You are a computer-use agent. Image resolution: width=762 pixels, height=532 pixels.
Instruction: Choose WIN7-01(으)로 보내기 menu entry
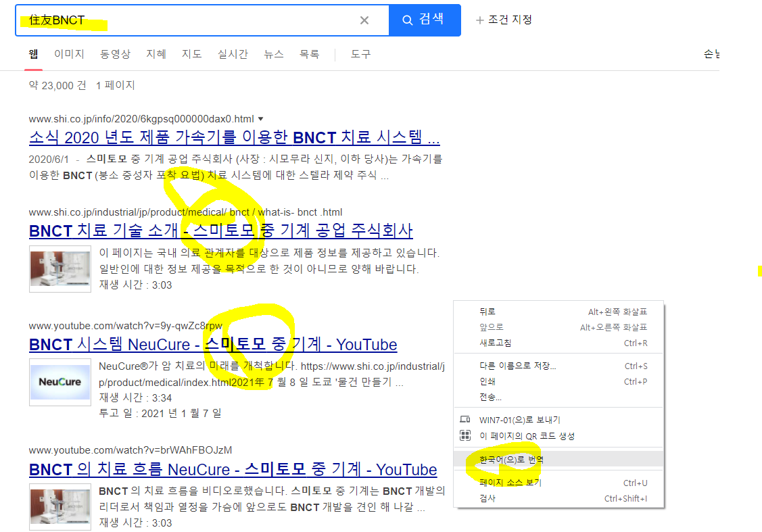[x=559, y=420]
